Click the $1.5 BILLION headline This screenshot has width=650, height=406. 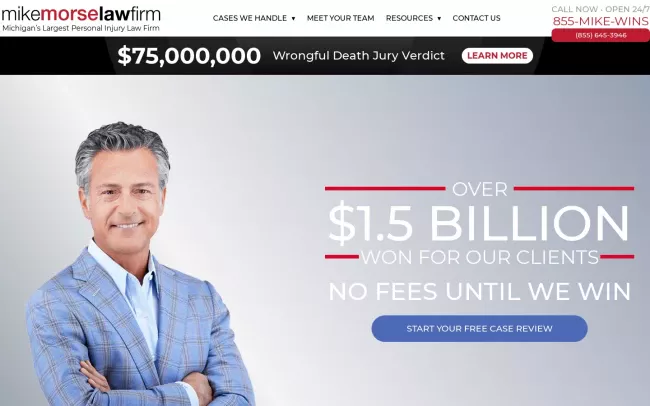coord(479,223)
